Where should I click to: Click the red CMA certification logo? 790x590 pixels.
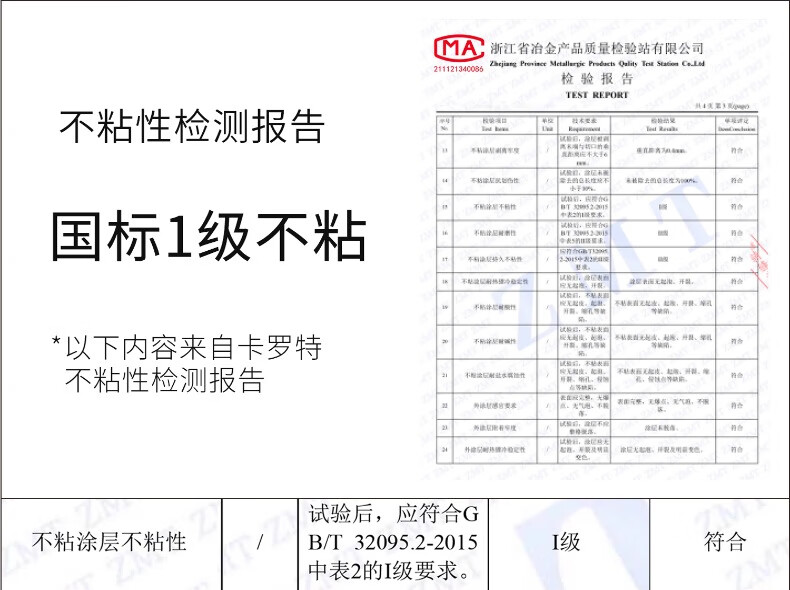[459, 49]
